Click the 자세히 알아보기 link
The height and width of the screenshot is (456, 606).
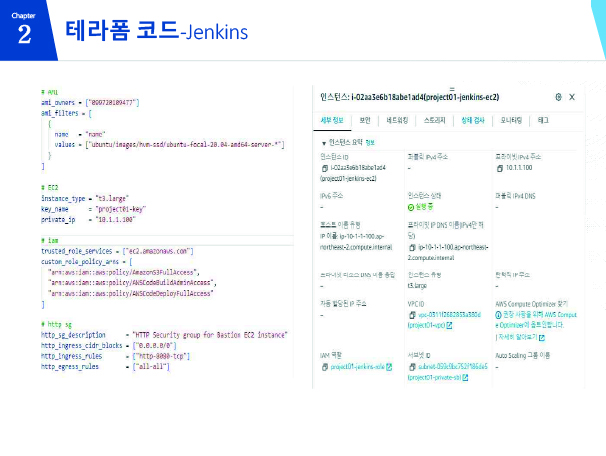[517, 337]
